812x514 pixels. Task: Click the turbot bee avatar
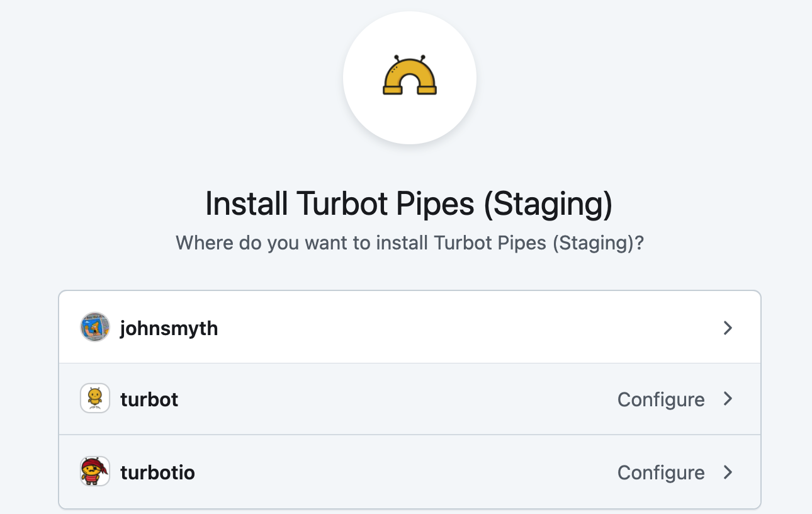95,398
